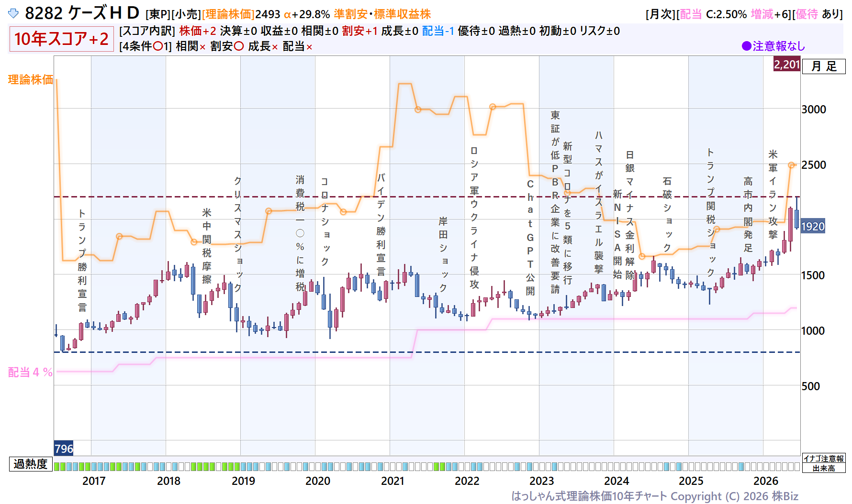Click the 1000 price axis label
Screen dimensions: 852x504
point(813,331)
